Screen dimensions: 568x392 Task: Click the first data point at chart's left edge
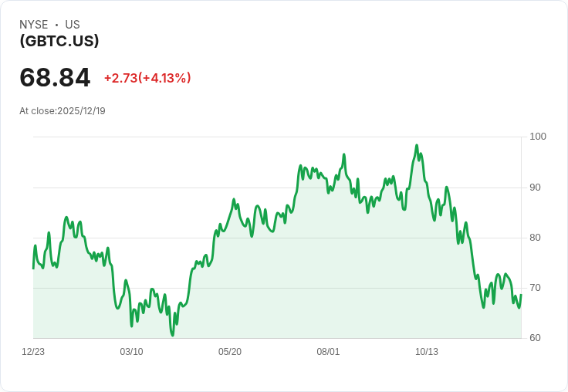33,269
